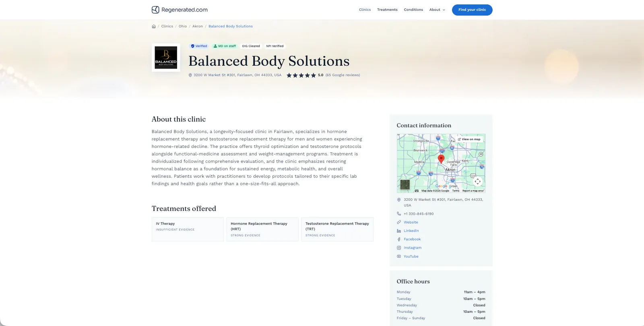The image size is (644, 326).
Task: Click the map Terms link
Action: tap(456, 191)
